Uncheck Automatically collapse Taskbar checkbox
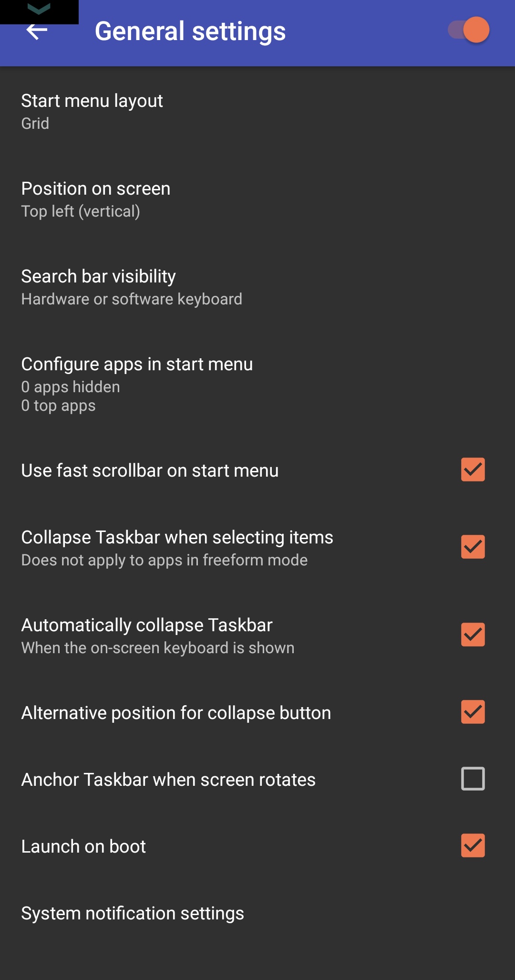Viewport: 515px width, 980px height. click(x=473, y=635)
